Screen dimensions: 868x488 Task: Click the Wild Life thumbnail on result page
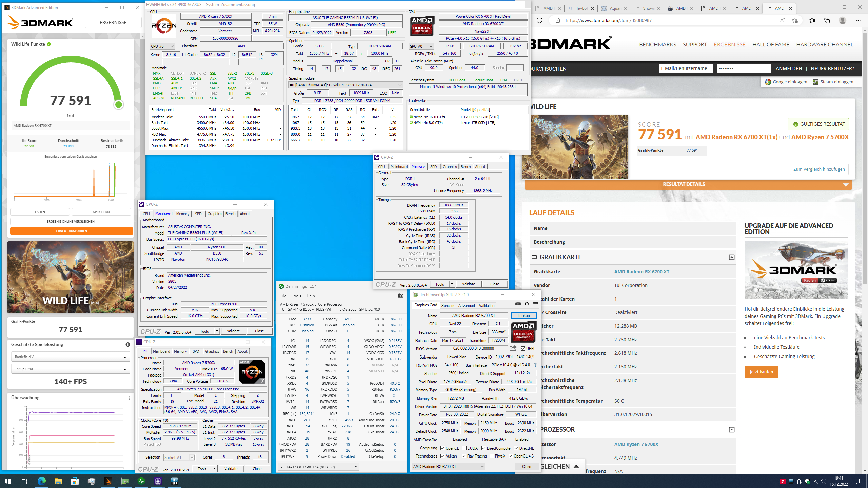(x=575, y=147)
